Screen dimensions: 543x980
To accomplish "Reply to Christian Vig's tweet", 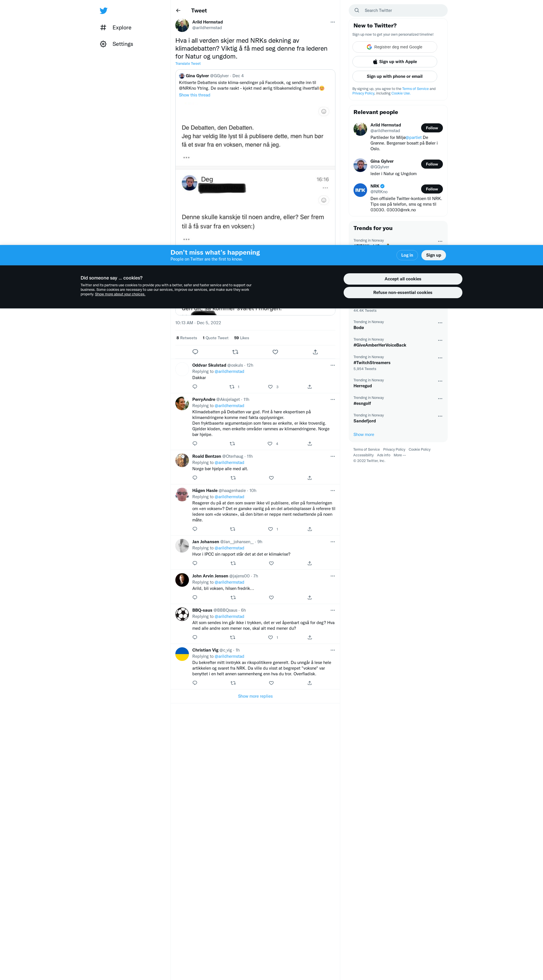I will pos(195,683).
